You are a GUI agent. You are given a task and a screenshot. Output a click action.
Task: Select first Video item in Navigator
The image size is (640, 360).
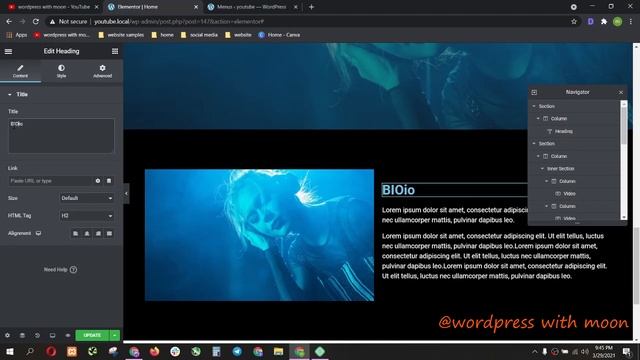pyautogui.click(x=569, y=194)
